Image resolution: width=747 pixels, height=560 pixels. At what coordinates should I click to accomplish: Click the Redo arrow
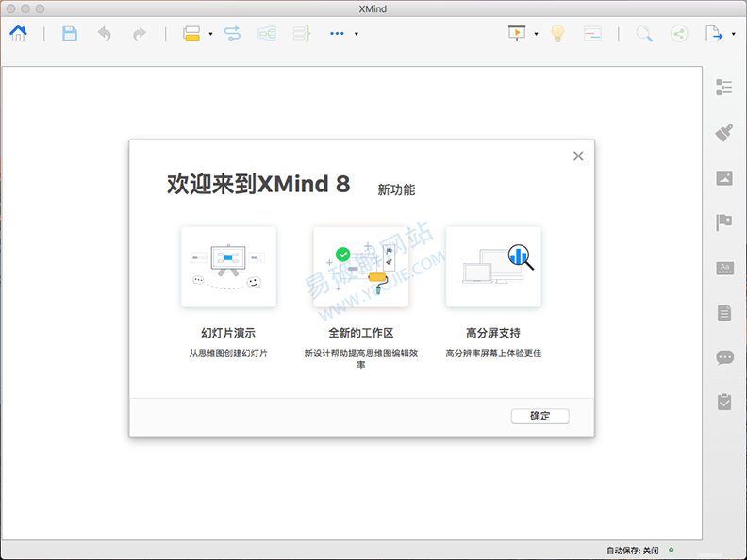139,34
